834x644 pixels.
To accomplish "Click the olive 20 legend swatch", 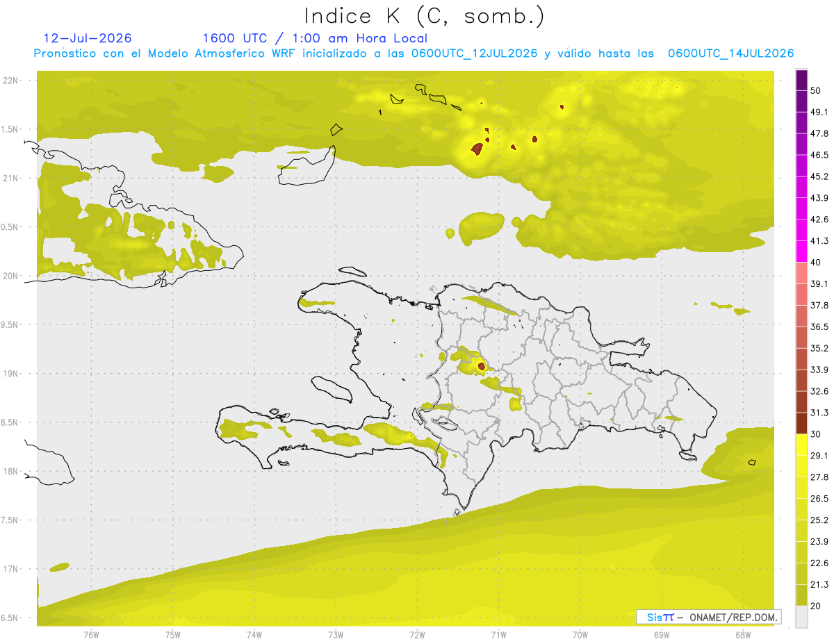I will [801, 595].
